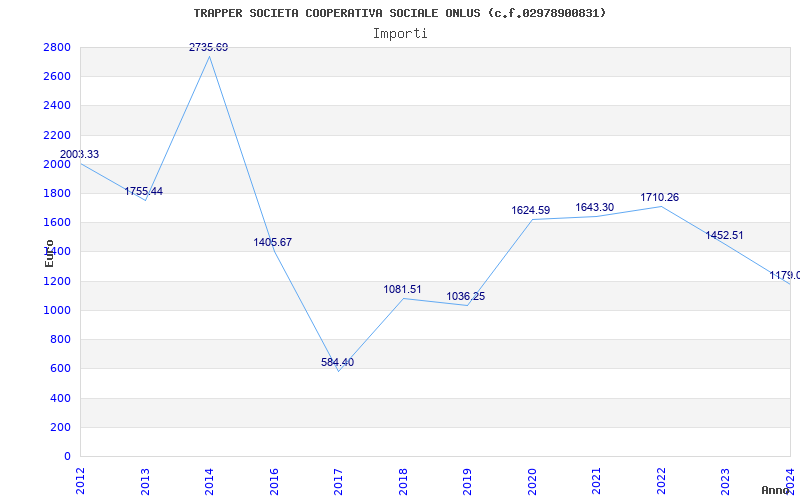Image resolution: width=800 pixels, height=500 pixels.
Task: Click the 800 value on Euro axis
Action: tap(60, 339)
